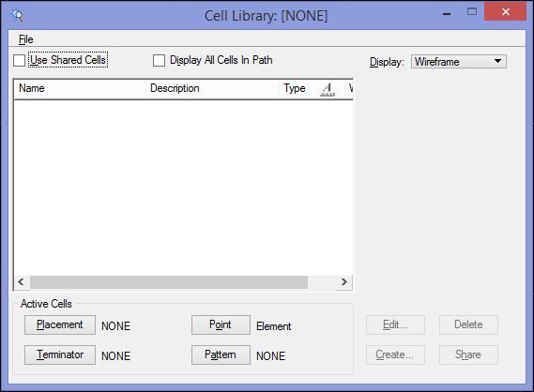Click the annotation scale column icon
Image resolution: width=534 pixels, height=392 pixels.
click(x=328, y=89)
